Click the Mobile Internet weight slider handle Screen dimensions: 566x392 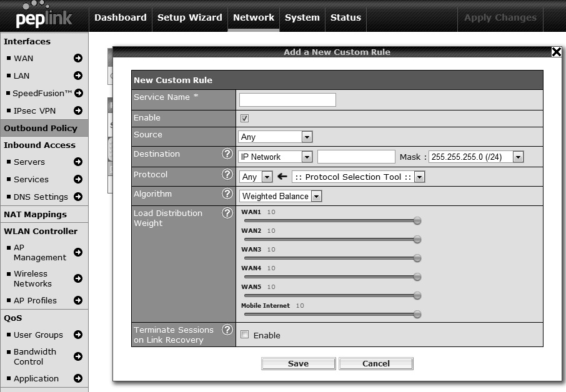[x=417, y=315]
